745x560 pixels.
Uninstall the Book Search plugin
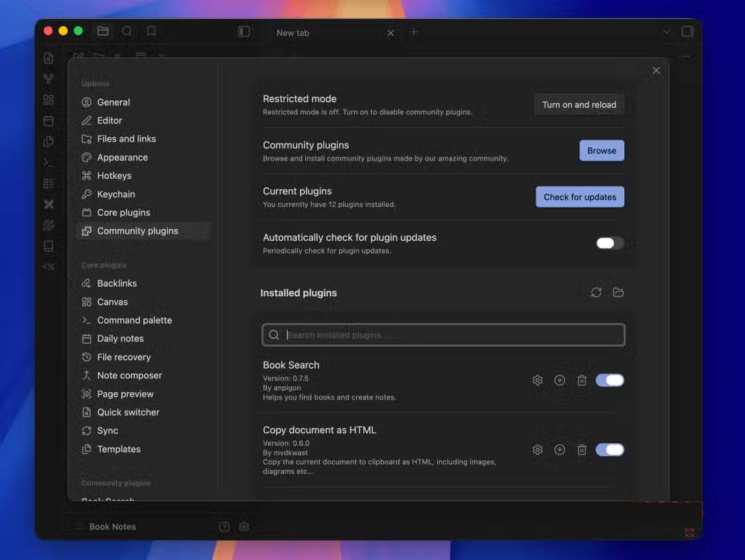[582, 380]
